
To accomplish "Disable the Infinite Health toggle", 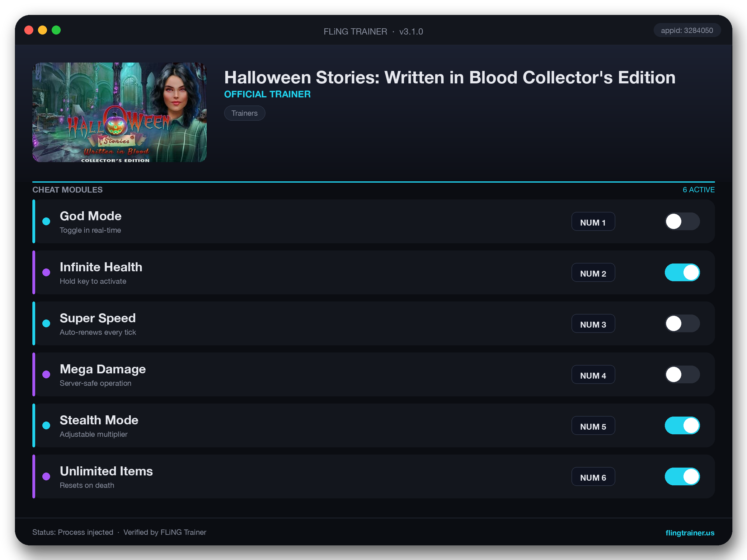I will pyautogui.click(x=682, y=273).
